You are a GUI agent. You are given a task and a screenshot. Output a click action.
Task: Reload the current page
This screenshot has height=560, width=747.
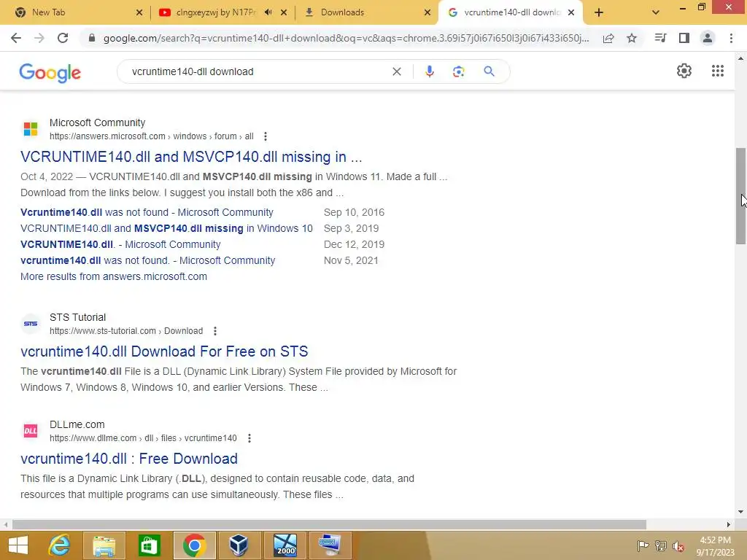tap(63, 38)
